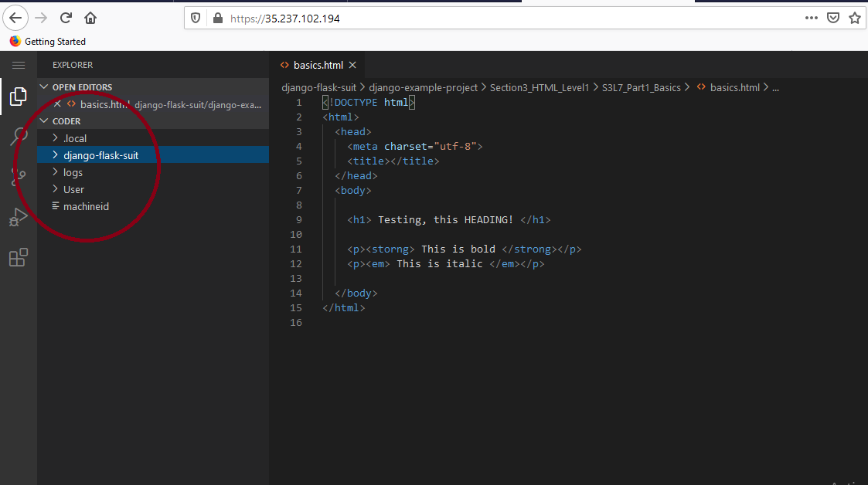The height and width of the screenshot is (485, 868).
Task: Click the breadcrumb ellipsis symbol item
Action: [775, 87]
